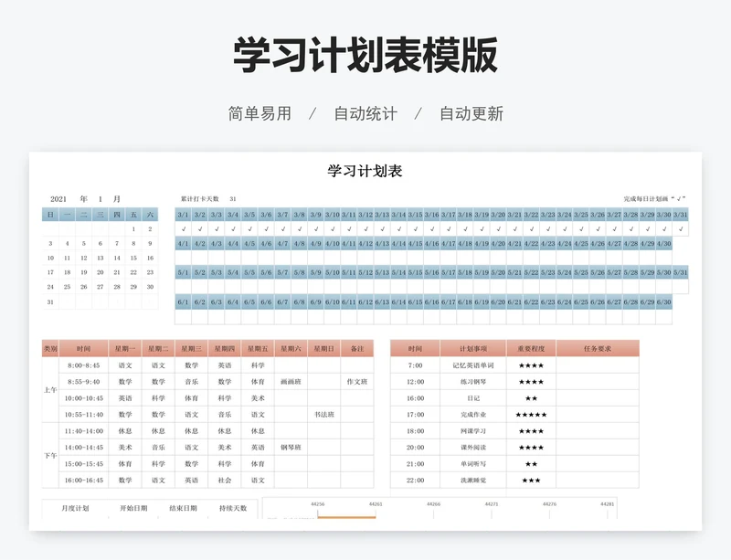Click the orange Gantt bar in the chart
The height and width of the screenshot is (560, 731).
(x=346, y=517)
